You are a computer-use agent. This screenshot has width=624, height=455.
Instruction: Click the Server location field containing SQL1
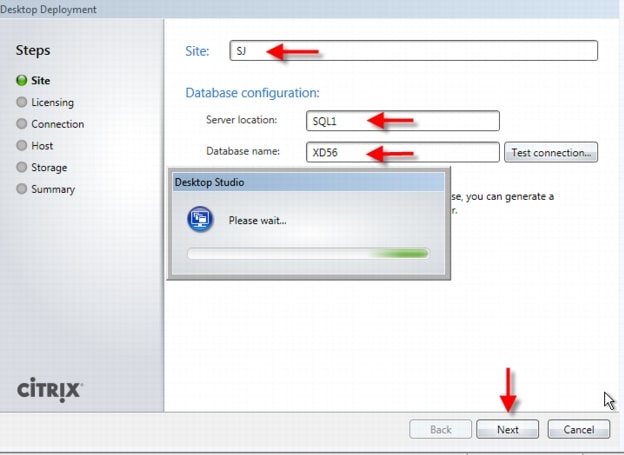403,121
